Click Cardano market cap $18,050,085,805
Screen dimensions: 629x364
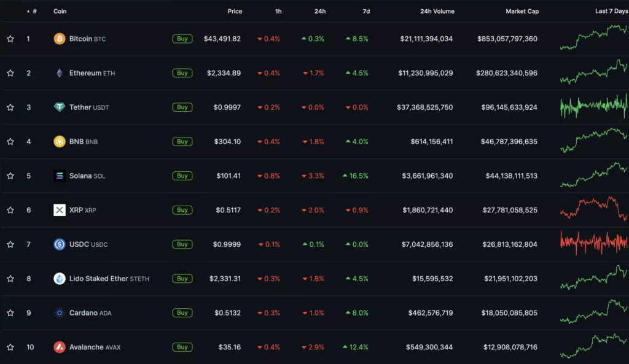tap(509, 312)
